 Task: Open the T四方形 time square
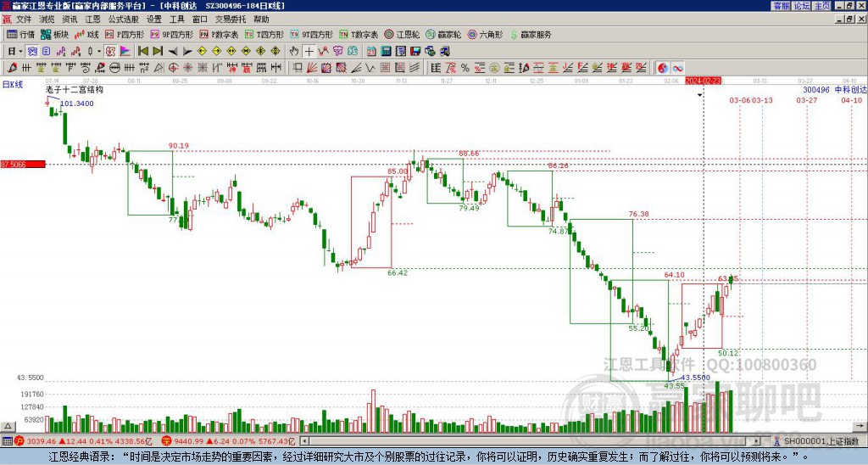pyautogui.click(x=264, y=34)
